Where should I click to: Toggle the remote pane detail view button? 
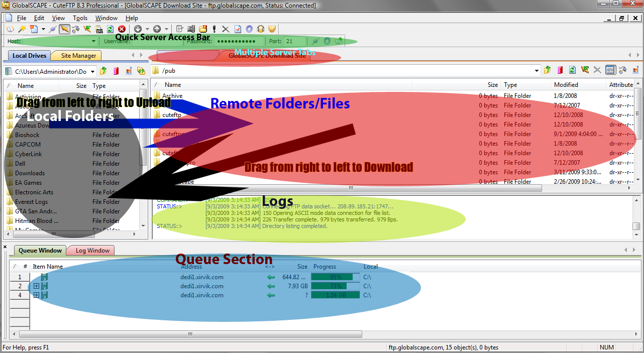pyautogui.click(x=610, y=70)
